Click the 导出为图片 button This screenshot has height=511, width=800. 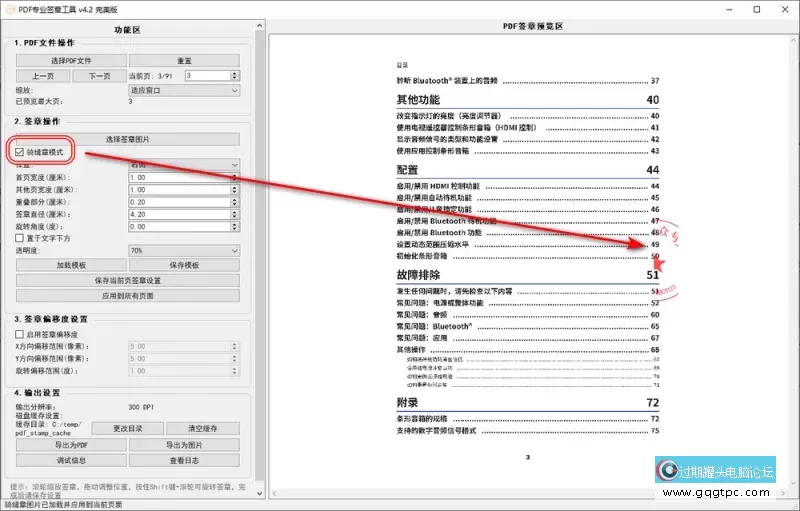(x=184, y=445)
